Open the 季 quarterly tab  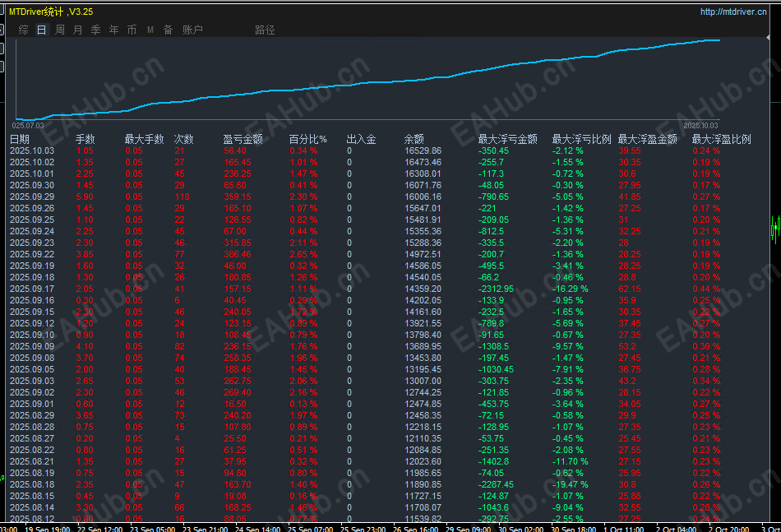(95, 30)
